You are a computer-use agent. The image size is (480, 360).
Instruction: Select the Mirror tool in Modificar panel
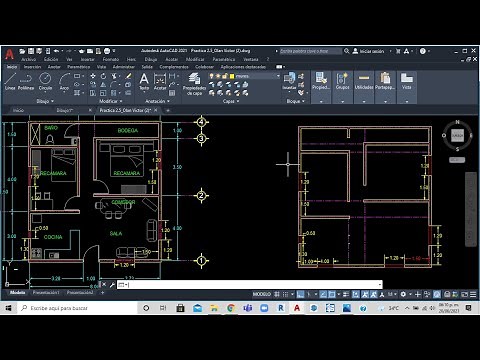[x=103, y=84]
